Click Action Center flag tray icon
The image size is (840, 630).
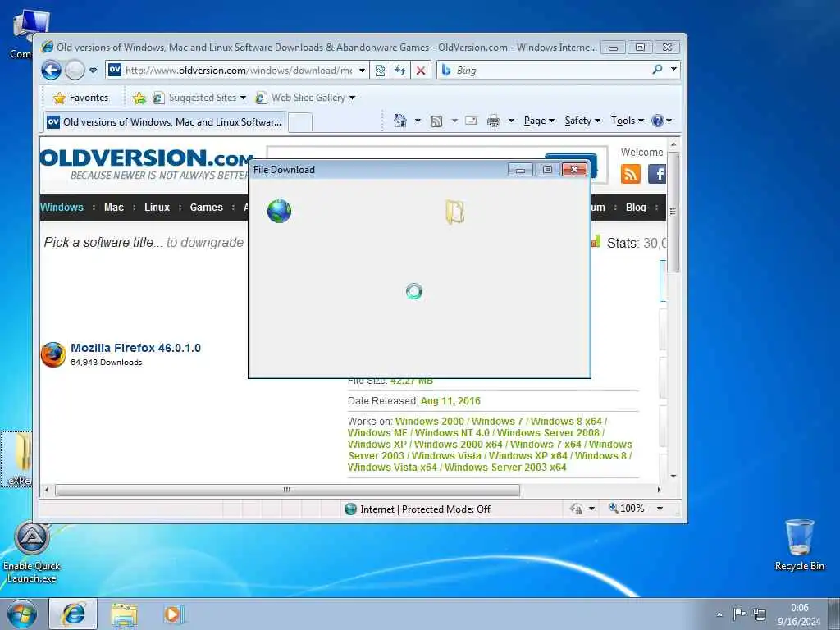point(739,614)
